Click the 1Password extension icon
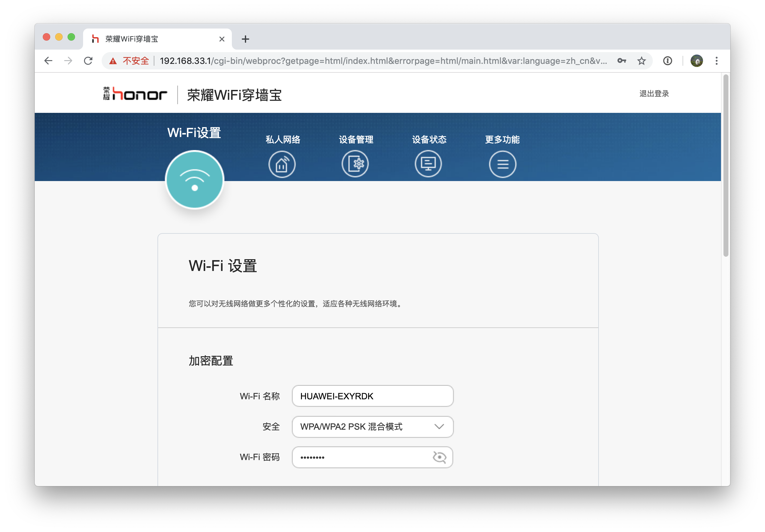Viewport: 765px width, 532px height. point(667,61)
